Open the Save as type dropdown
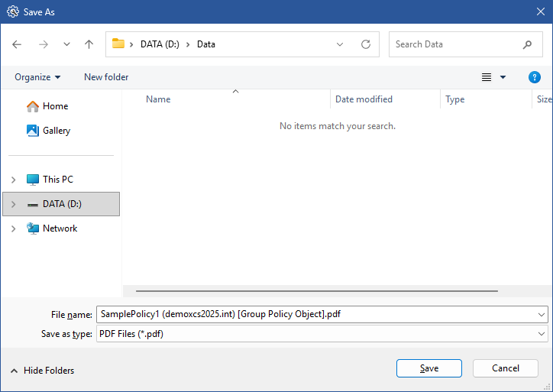 [x=542, y=334]
